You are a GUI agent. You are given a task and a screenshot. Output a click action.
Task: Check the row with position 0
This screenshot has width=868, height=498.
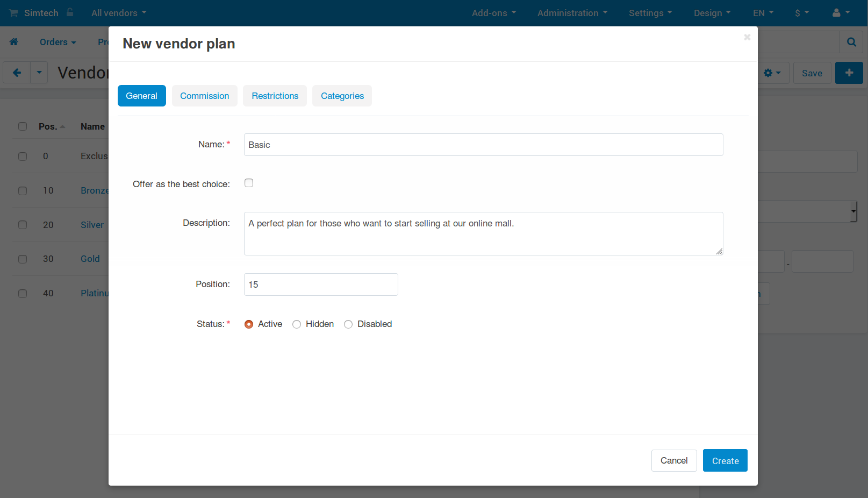[x=23, y=156]
